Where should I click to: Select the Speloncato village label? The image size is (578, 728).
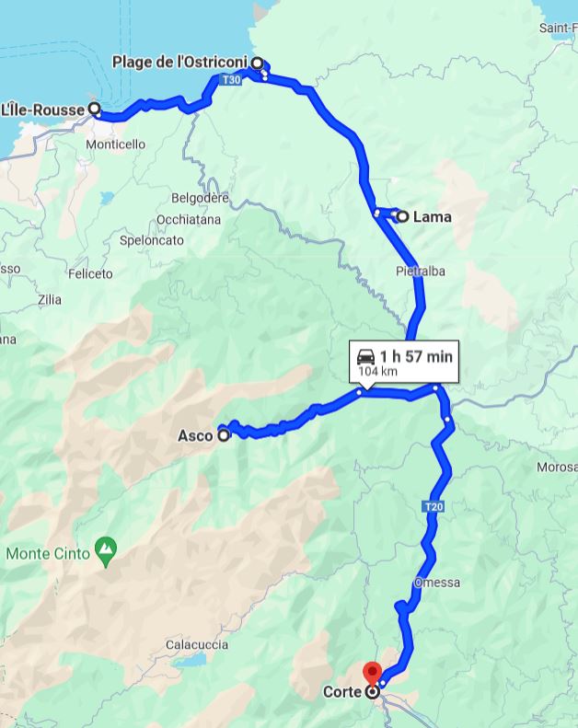tap(152, 240)
